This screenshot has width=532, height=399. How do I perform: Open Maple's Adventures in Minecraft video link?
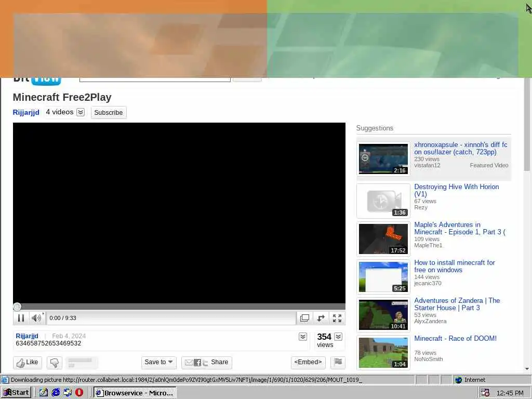(460, 229)
